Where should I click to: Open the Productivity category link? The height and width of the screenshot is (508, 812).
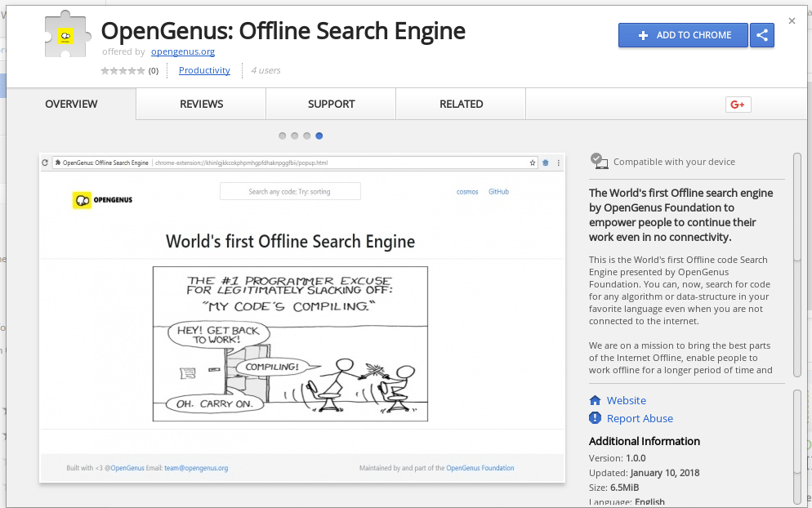pyautogui.click(x=204, y=70)
